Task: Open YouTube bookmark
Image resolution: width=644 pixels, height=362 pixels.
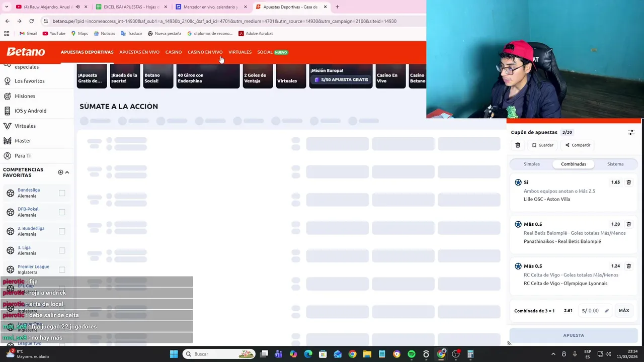Action: click(54, 33)
